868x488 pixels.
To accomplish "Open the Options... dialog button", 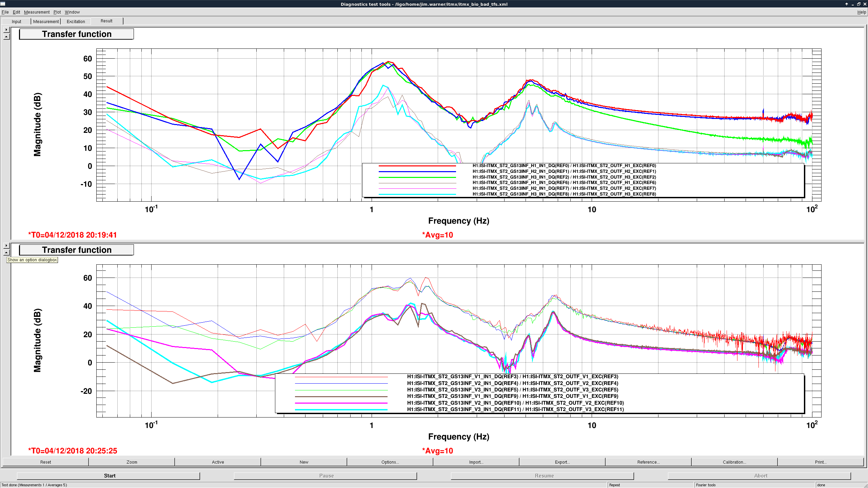I will pyautogui.click(x=390, y=462).
